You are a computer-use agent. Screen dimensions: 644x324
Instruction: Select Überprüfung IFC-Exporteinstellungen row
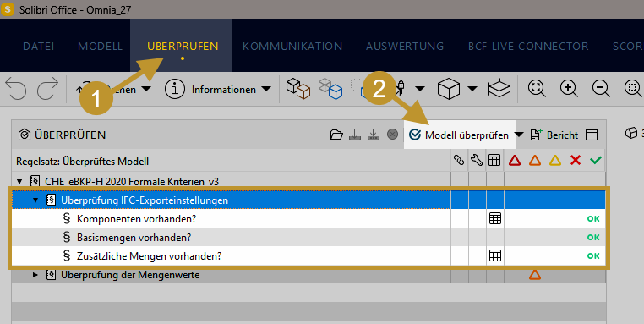308,200
